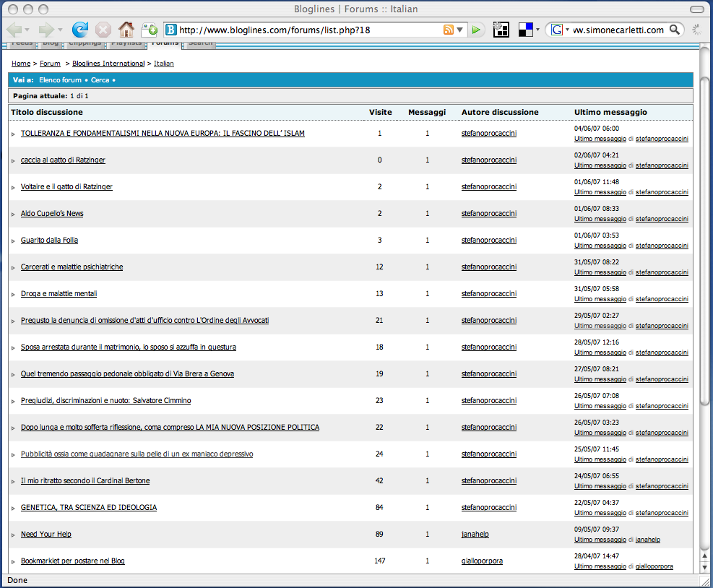Screen dimensions: 713x588
Task: Expand the 'Need Your Help' row triangle
Action: pos(13,535)
